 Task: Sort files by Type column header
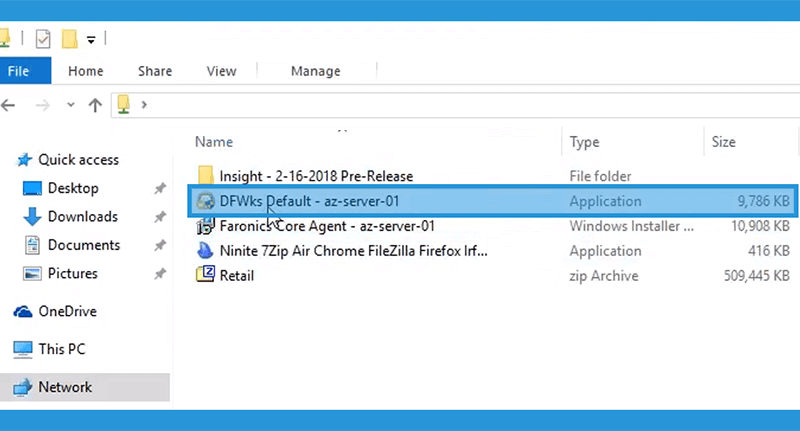[x=584, y=142]
